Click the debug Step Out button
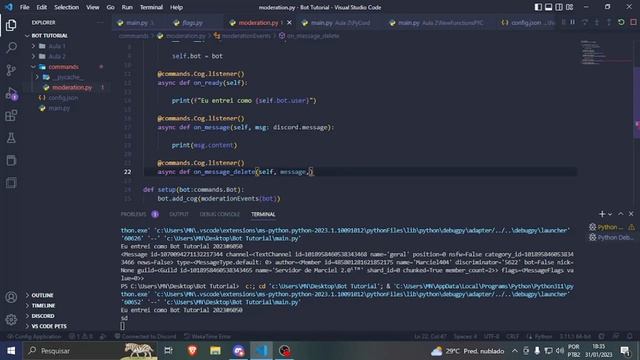 tap(609, 22)
